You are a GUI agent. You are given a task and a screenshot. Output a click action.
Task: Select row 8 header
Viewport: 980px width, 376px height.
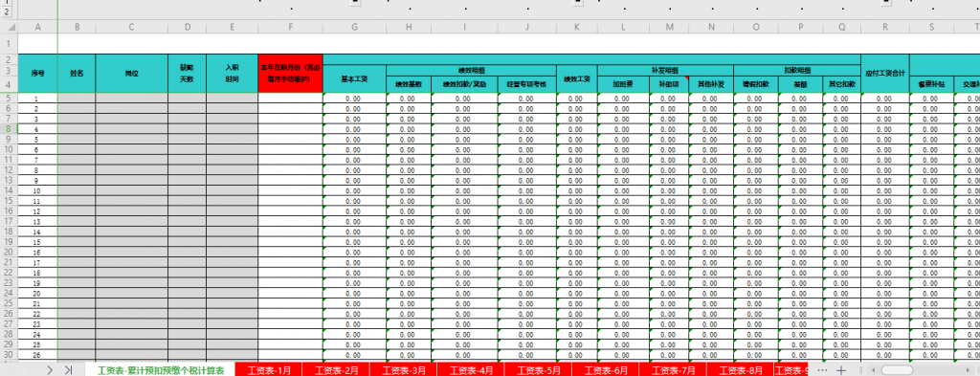pyautogui.click(x=9, y=128)
